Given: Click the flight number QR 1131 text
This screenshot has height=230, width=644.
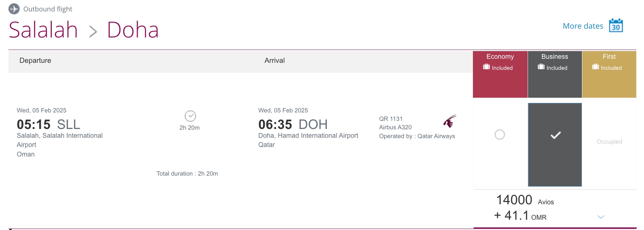Looking at the screenshot, I should coord(391,118).
